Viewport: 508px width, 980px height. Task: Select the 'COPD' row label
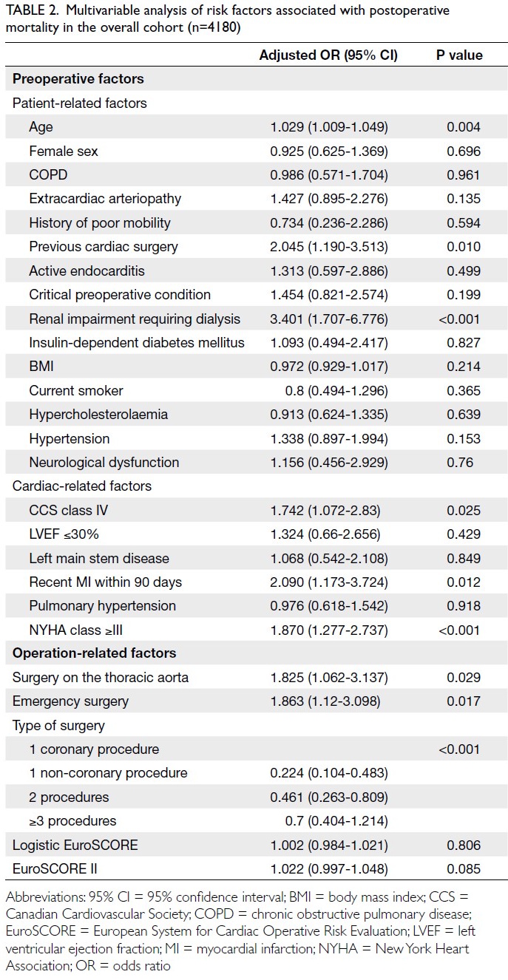click(47, 175)
